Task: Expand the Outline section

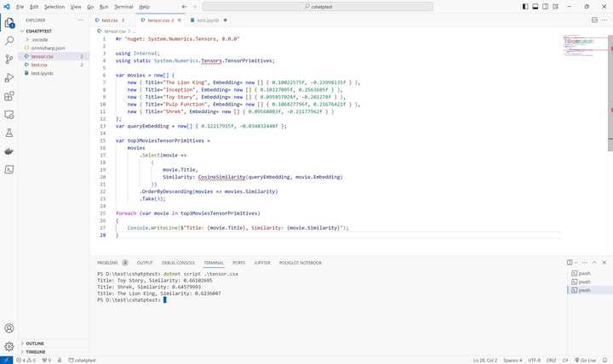Action: tap(53, 344)
